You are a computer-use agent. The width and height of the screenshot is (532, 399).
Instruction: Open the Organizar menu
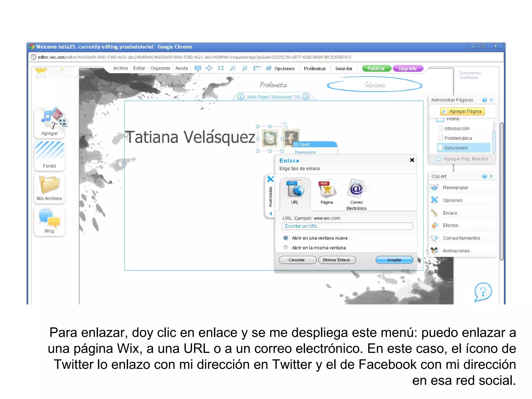coord(160,68)
